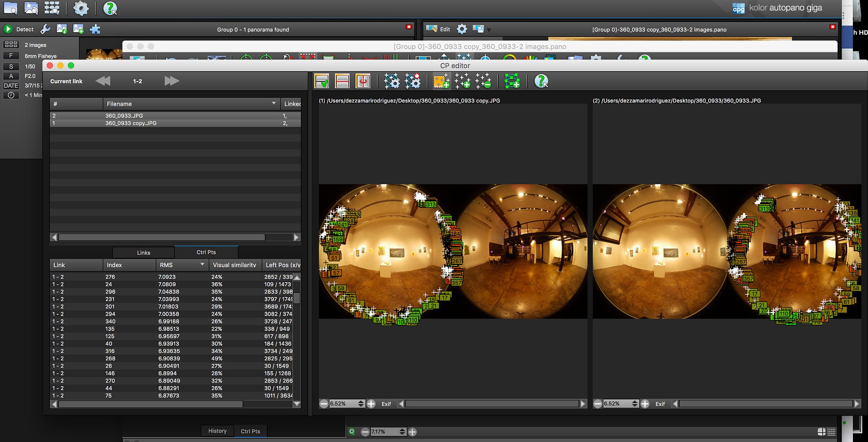This screenshot has width=868, height=442.
Task: Click the vertical split rotate layout icon
Action: (362, 81)
